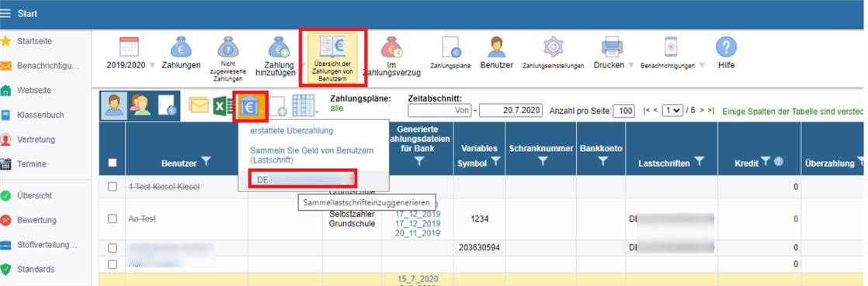Open Nicht zugewiesene Zahlungen
Screen dimensions: 868x286
tap(227, 59)
